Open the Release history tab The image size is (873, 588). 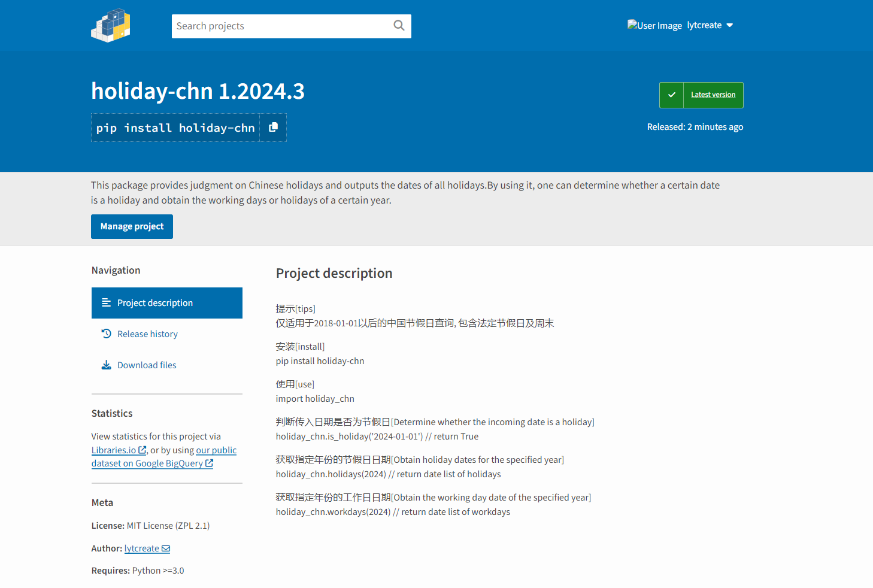tap(167, 334)
